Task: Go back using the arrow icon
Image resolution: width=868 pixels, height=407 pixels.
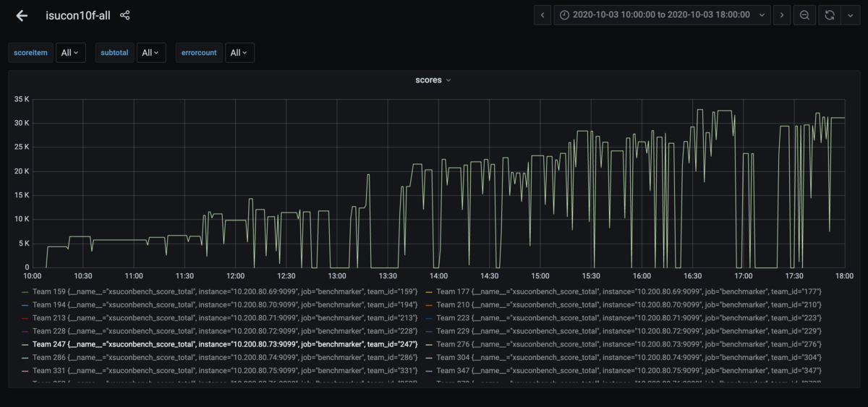Action: click(22, 15)
